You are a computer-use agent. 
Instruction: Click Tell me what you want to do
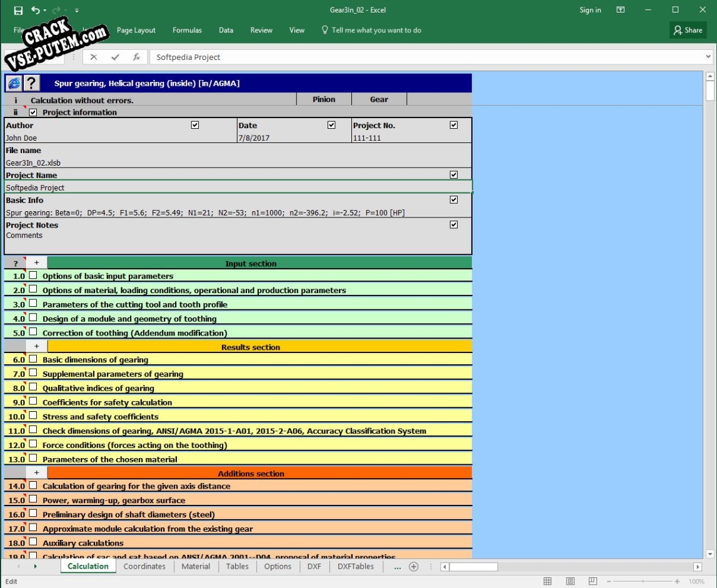pyautogui.click(x=371, y=30)
